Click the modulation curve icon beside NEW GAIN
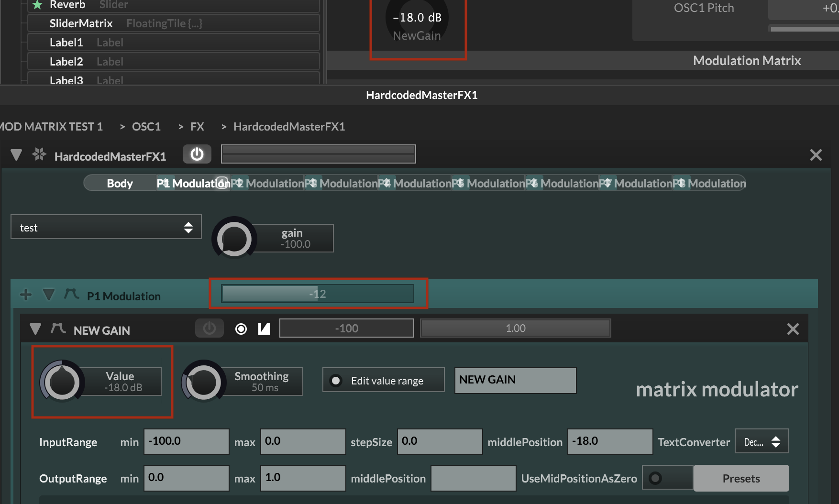Viewport: 839px width, 504px height. [58, 329]
